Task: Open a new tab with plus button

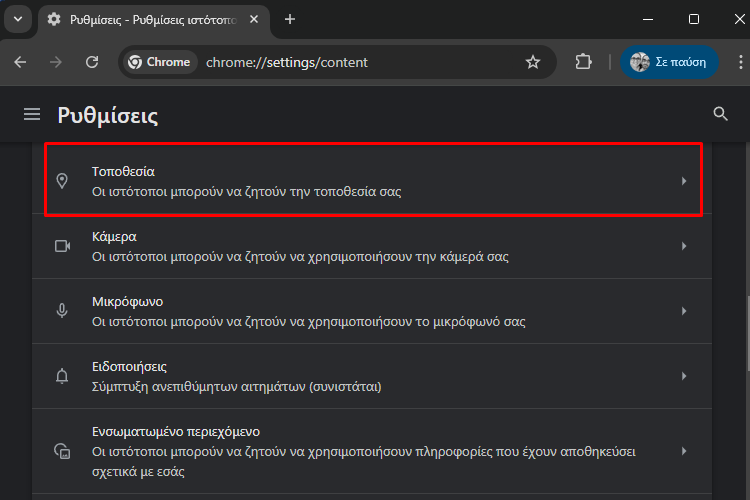Action: [290, 19]
